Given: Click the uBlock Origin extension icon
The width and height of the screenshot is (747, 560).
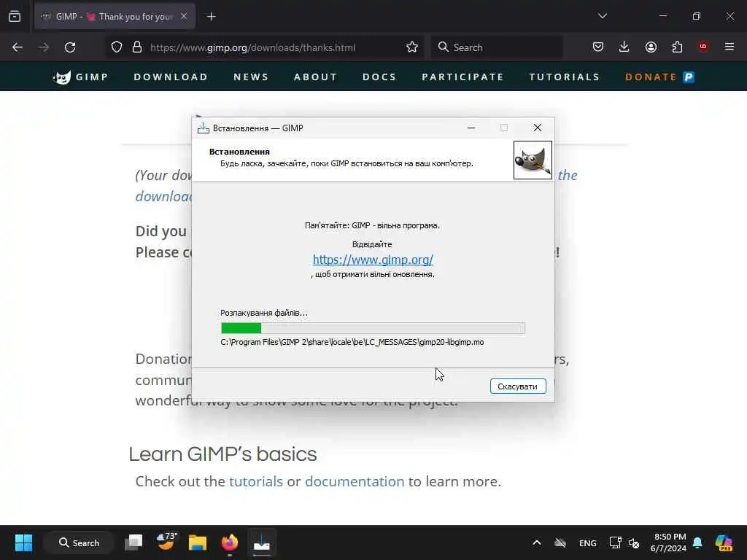Looking at the screenshot, I should pyautogui.click(x=703, y=47).
